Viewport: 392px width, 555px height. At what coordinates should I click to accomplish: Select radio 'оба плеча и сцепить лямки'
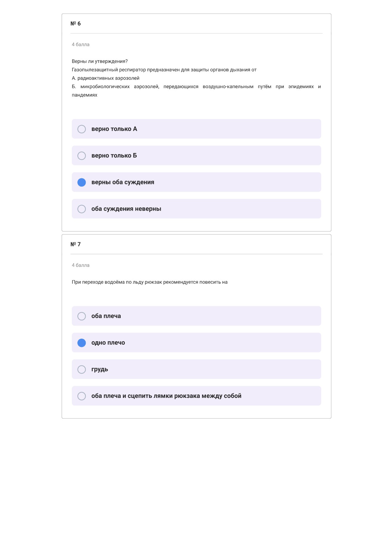(x=82, y=396)
